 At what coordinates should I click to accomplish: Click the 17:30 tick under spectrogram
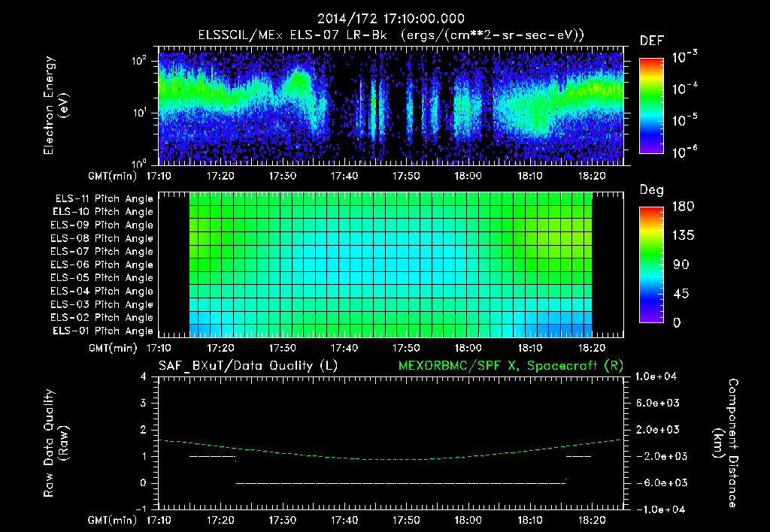click(283, 176)
